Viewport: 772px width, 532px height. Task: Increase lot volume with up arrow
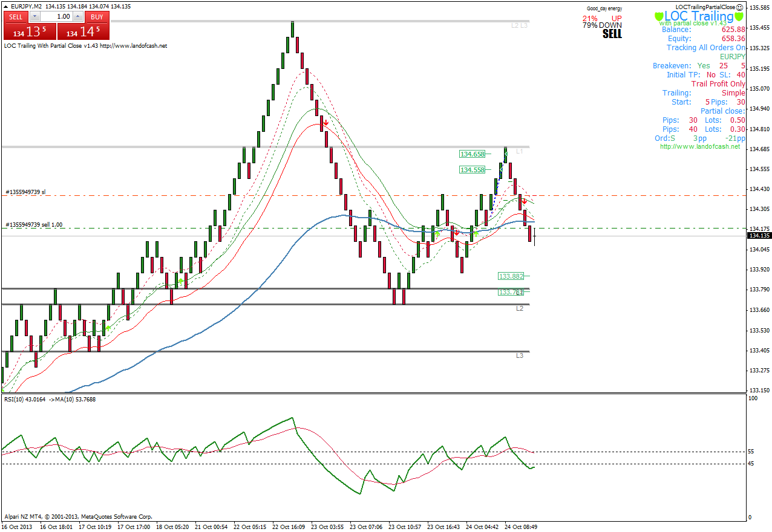(78, 17)
